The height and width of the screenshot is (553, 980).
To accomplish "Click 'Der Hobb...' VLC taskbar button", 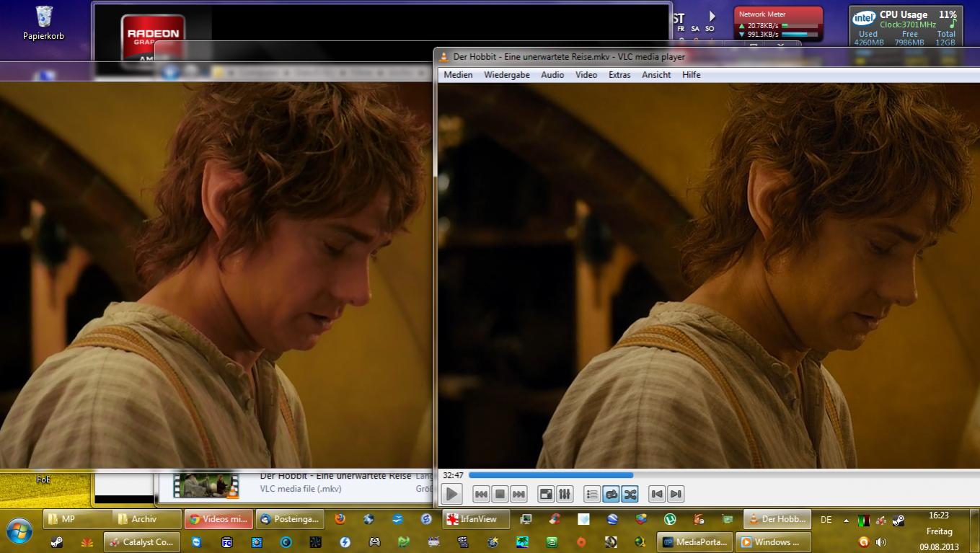I will (777, 519).
